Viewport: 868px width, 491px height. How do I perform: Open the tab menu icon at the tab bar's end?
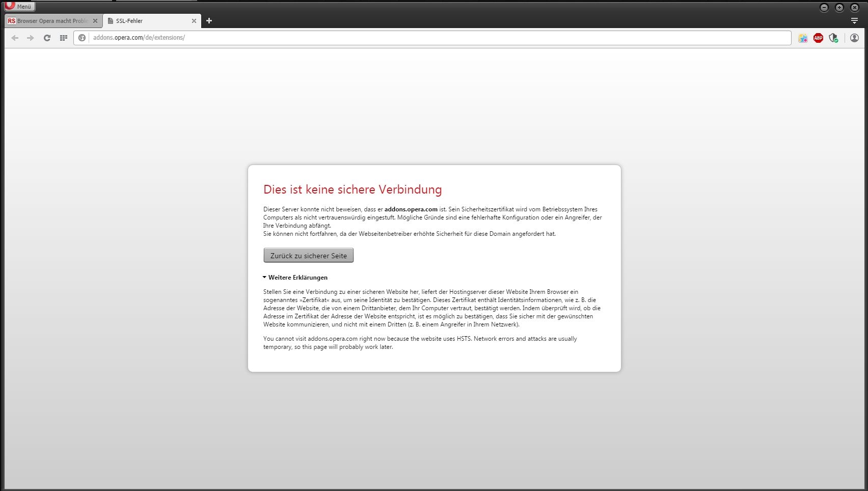coord(854,21)
